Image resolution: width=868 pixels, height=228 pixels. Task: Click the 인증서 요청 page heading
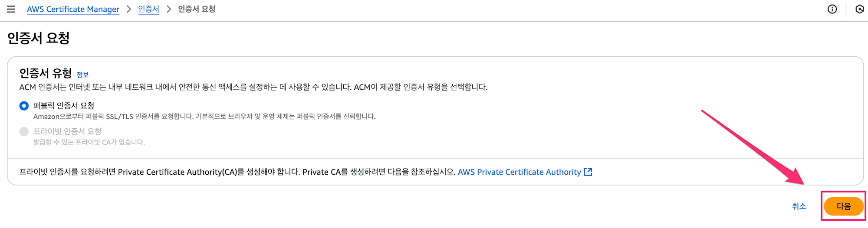[x=39, y=38]
